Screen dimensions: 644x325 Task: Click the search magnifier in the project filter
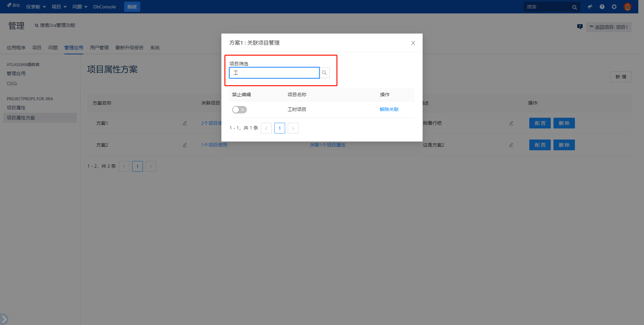[x=324, y=73]
